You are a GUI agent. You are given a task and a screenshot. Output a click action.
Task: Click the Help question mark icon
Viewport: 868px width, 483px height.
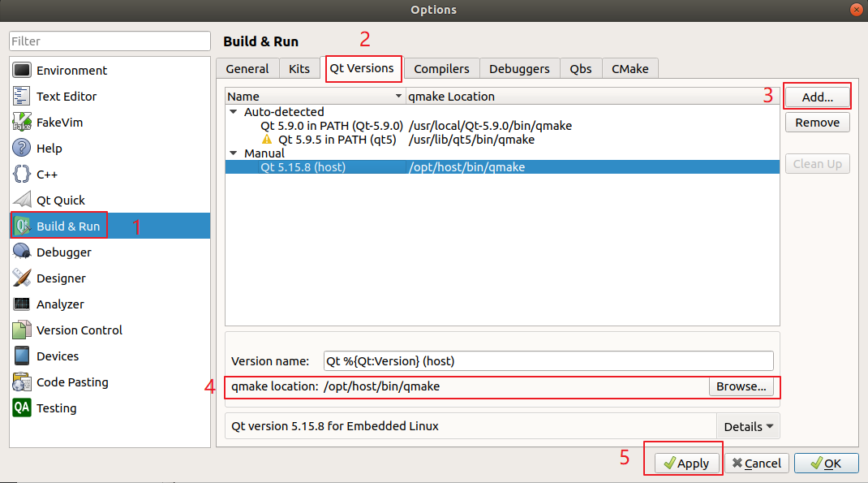point(22,149)
